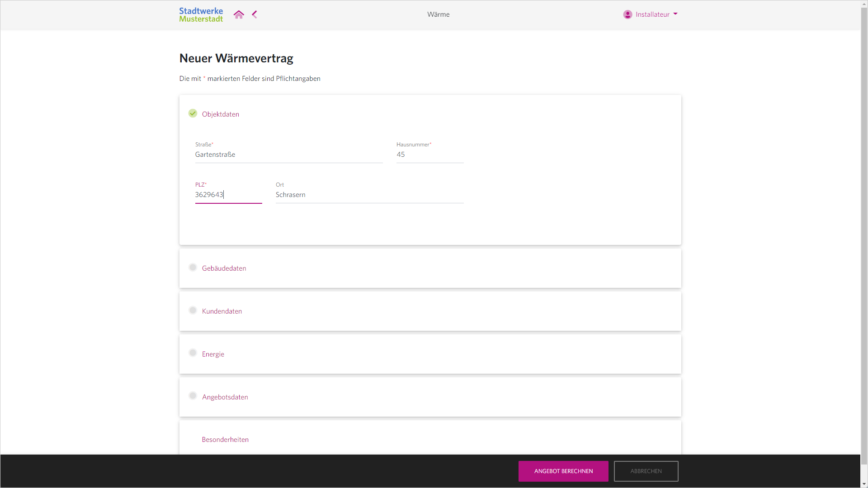Click the green checkmark beside Objektdaten
Screen dimensions: 868x488
pyautogui.click(x=193, y=113)
